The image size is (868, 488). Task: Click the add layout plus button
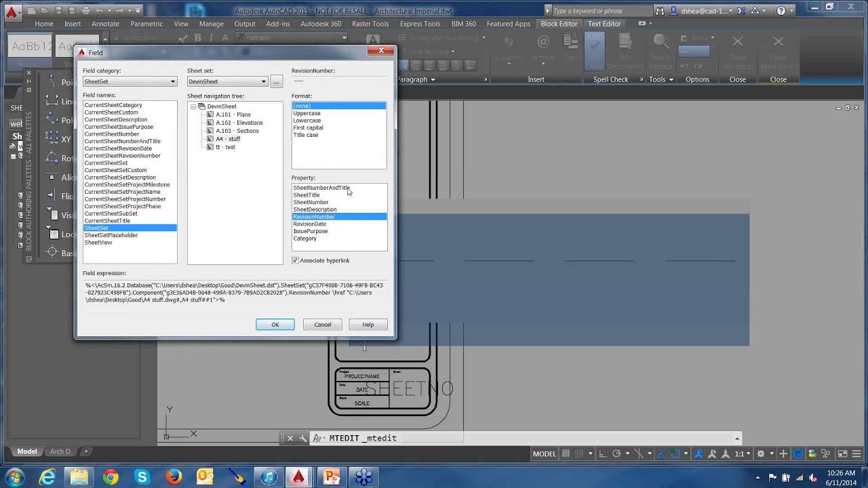(x=85, y=451)
